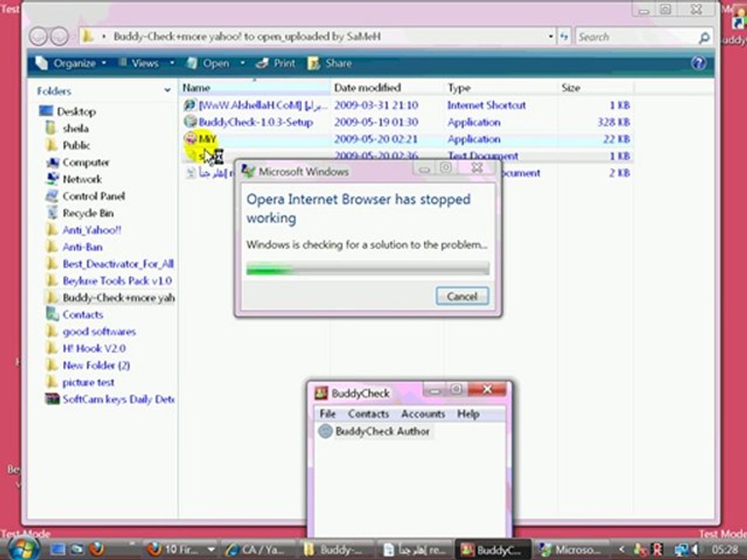747x560 pixels.
Task: Open the Help menu in BuddyCheck
Action: tap(468, 414)
